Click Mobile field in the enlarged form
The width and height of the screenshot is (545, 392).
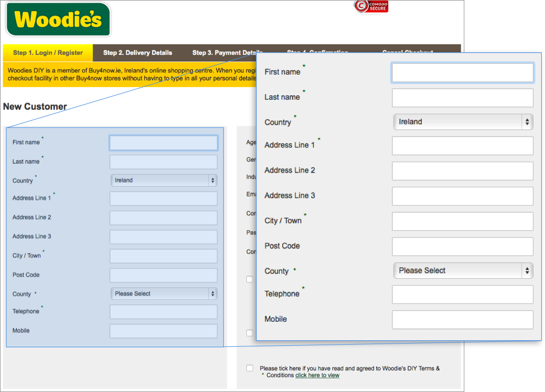(462, 320)
